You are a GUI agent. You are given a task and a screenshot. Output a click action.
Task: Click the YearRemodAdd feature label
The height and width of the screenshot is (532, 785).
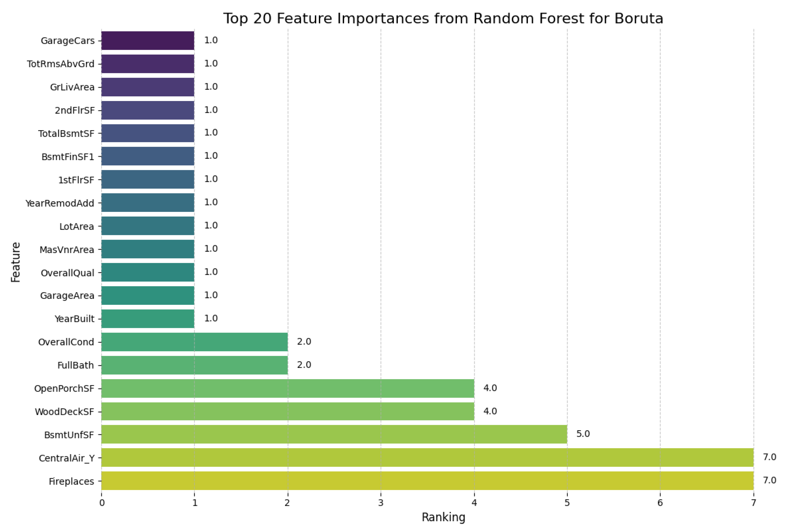click(60, 203)
